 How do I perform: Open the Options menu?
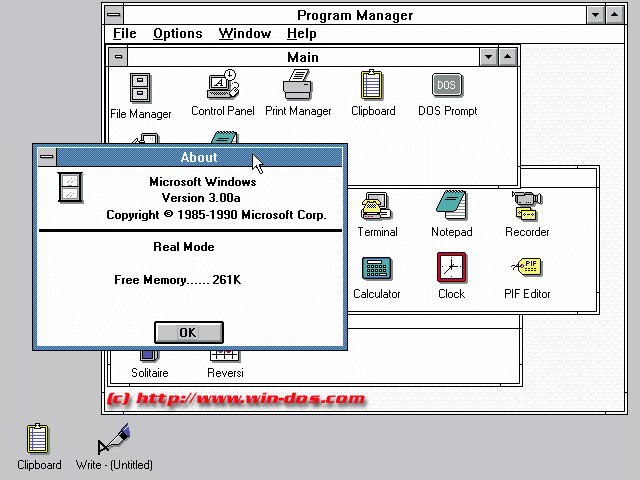pos(177,34)
